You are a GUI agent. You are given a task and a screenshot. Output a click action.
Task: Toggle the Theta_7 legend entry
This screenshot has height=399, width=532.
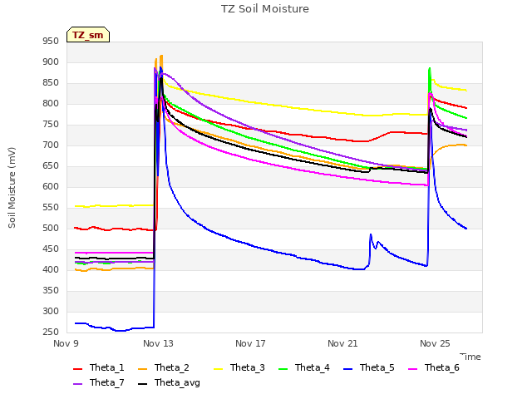pyautogui.click(x=99, y=382)
